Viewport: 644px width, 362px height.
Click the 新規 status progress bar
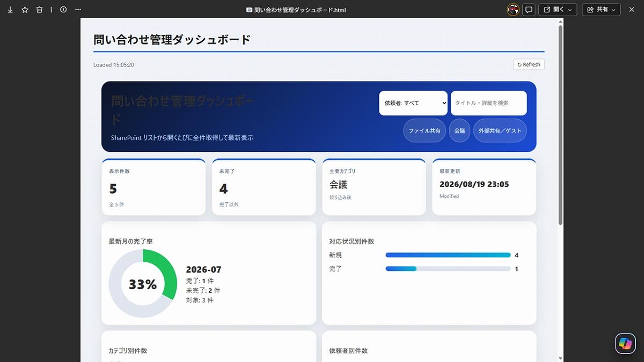(x=448, y=255)
